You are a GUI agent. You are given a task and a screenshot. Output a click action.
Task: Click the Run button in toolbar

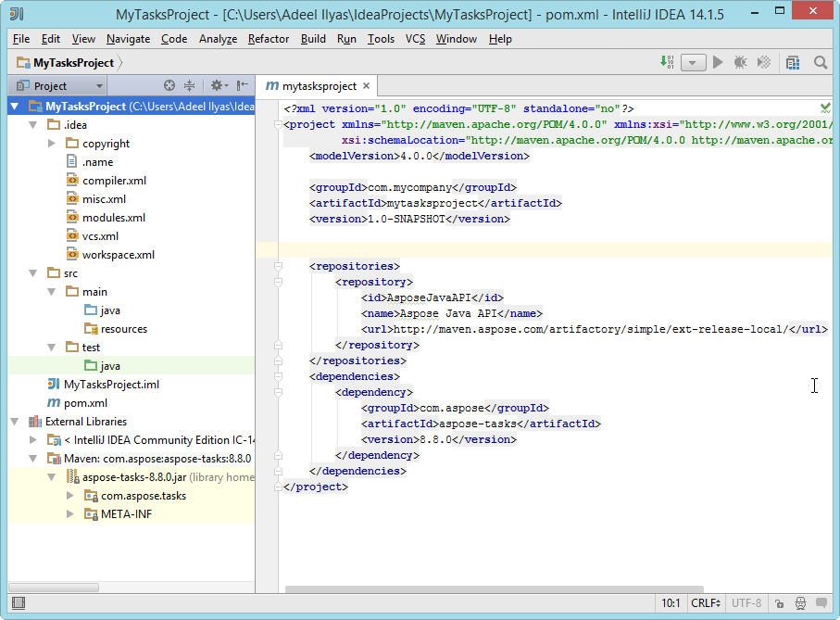pos(718,62)
